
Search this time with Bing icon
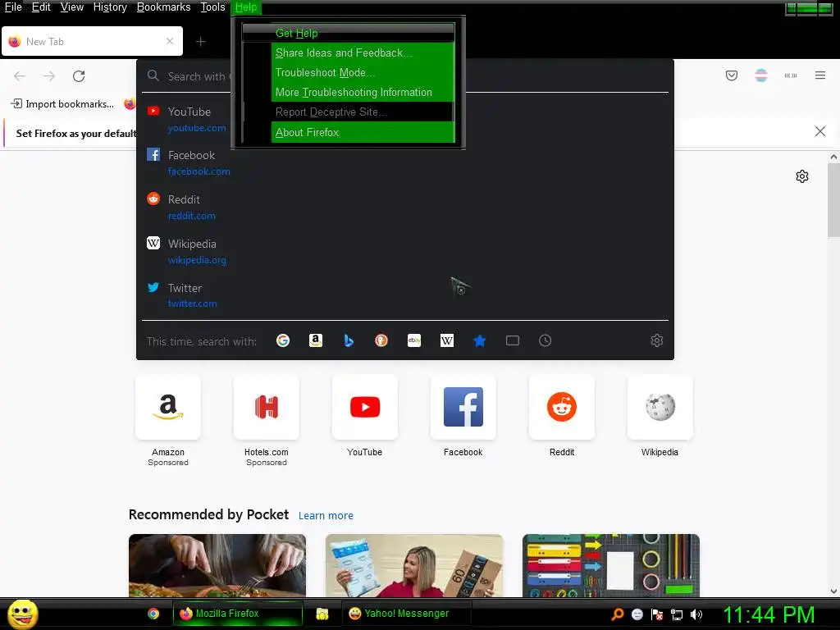click(348, 340)
